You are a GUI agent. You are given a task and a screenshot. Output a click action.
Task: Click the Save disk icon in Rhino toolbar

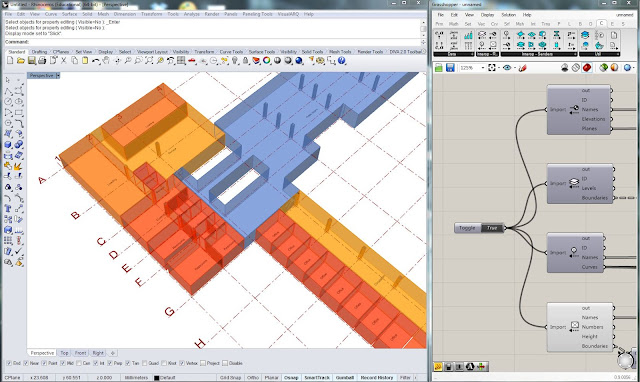(x=31, y=60)
